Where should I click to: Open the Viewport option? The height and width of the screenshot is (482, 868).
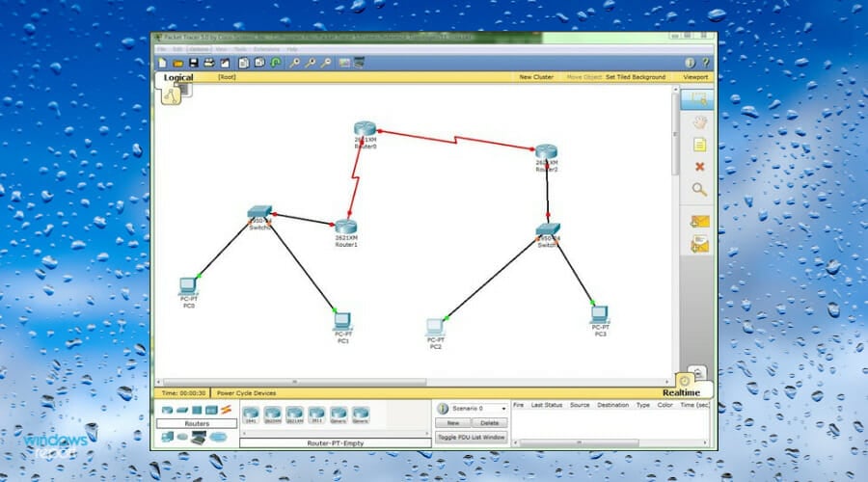pyautogui.click(x=695, y=77)
